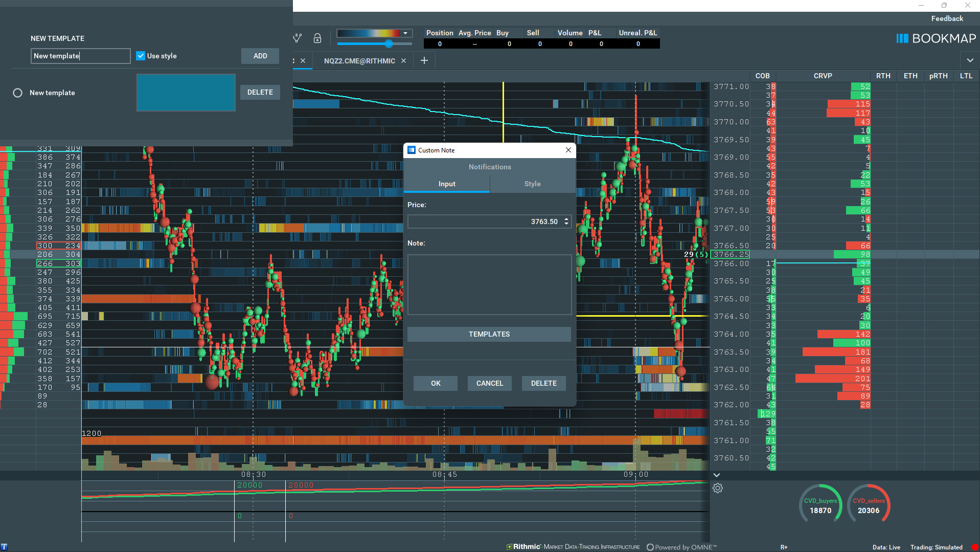Image resolution: width=980 pixels, height=552 pixels.
Task: Open the heatmap color scheme dropdown
Action: pos(405,33)
